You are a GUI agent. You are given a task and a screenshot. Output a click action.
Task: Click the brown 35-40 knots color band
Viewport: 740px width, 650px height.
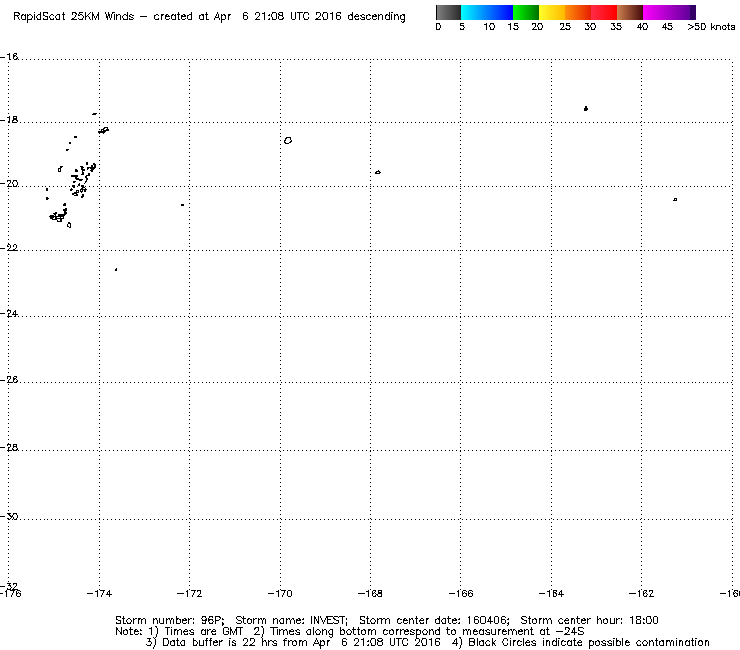(x=630, y=12)
